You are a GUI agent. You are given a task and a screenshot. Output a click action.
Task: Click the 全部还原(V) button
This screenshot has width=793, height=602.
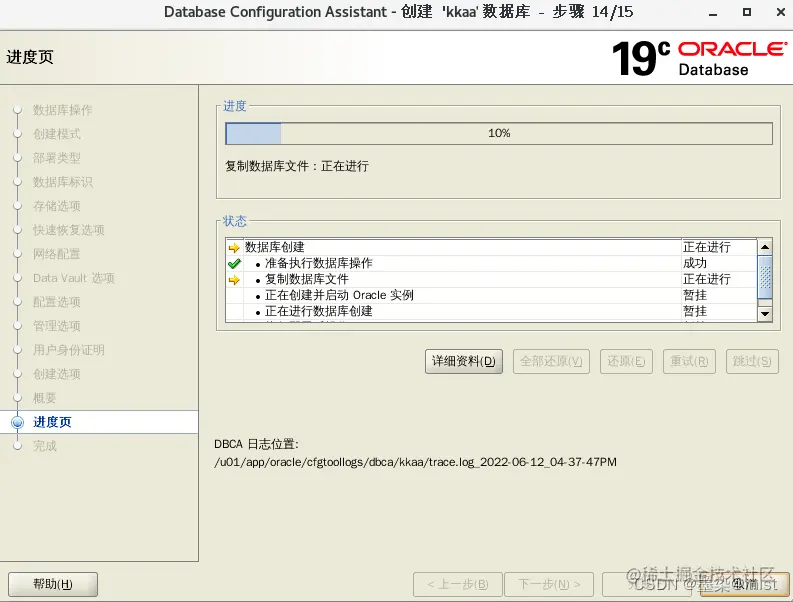click(551, 361)
